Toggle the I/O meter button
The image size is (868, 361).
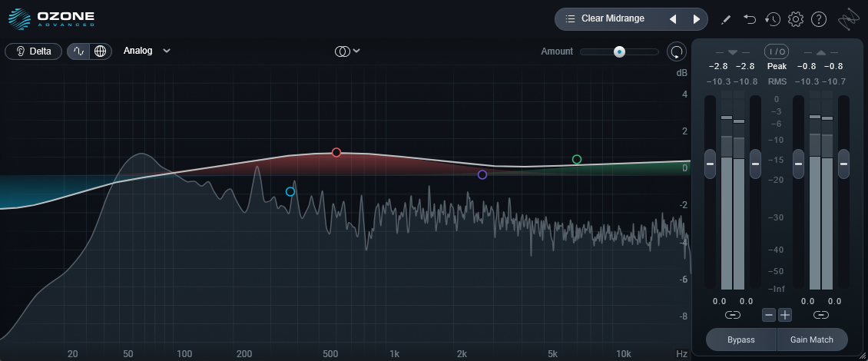777,51
